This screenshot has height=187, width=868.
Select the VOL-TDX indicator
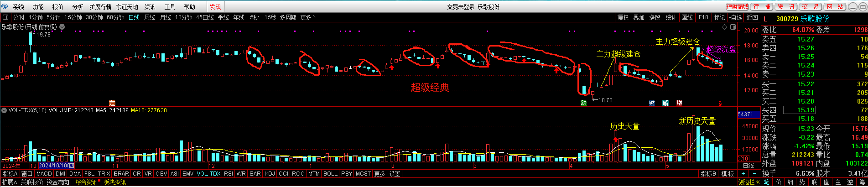[209, 174]
